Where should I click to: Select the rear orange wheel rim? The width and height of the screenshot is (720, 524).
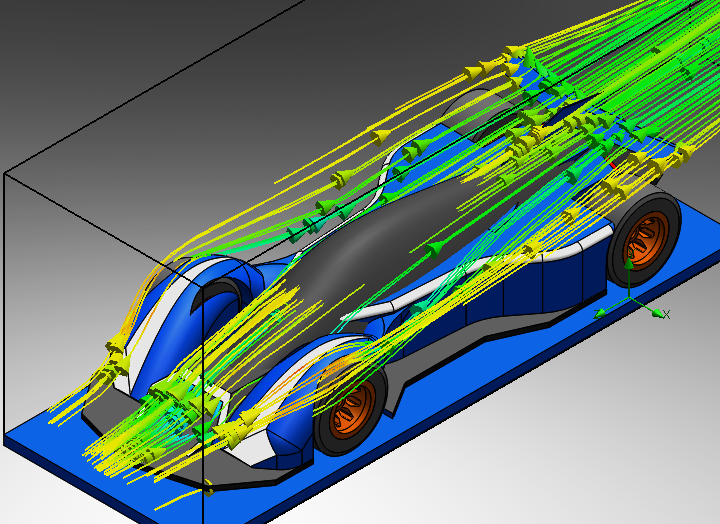click(x=647, y=241)
